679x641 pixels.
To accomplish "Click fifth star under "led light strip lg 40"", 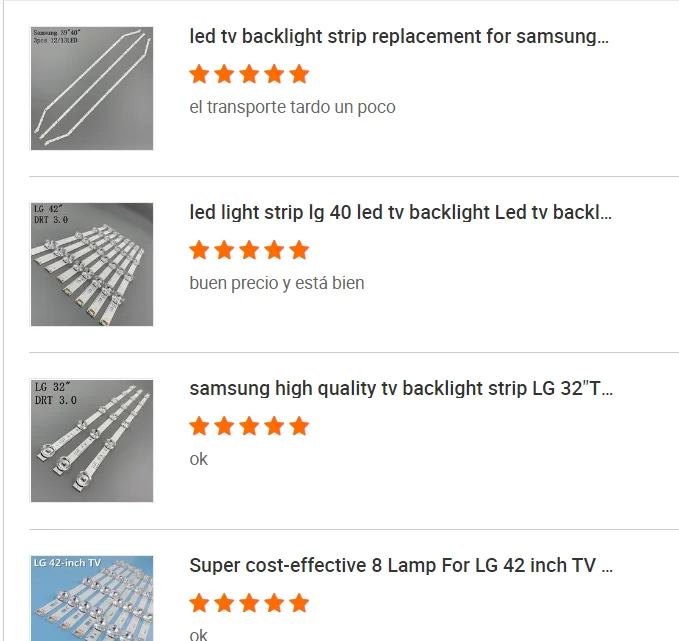I will (299, 250).
